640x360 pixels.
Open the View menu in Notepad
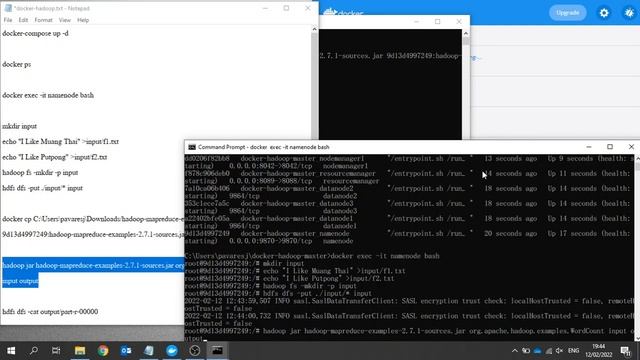point(64,20)
